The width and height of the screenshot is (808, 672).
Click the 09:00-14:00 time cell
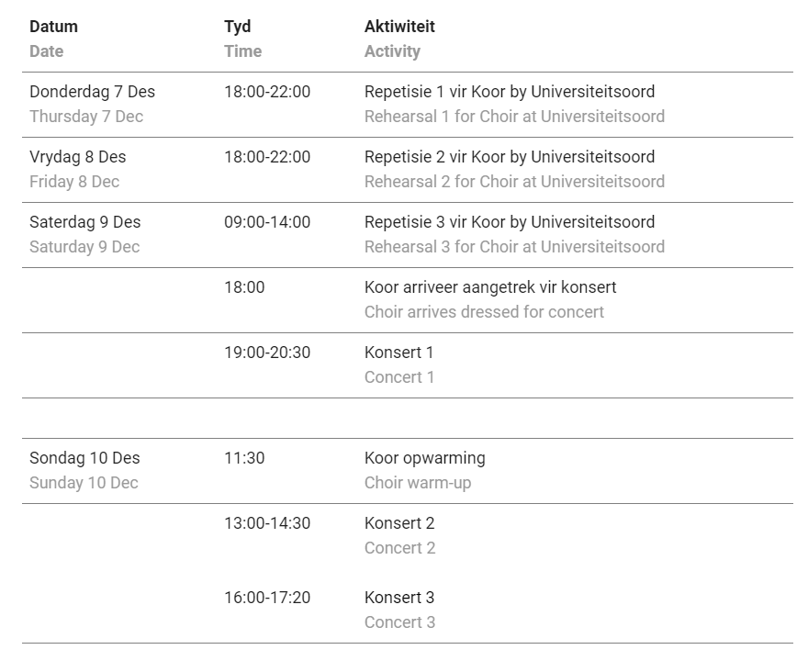pos(267,222)
